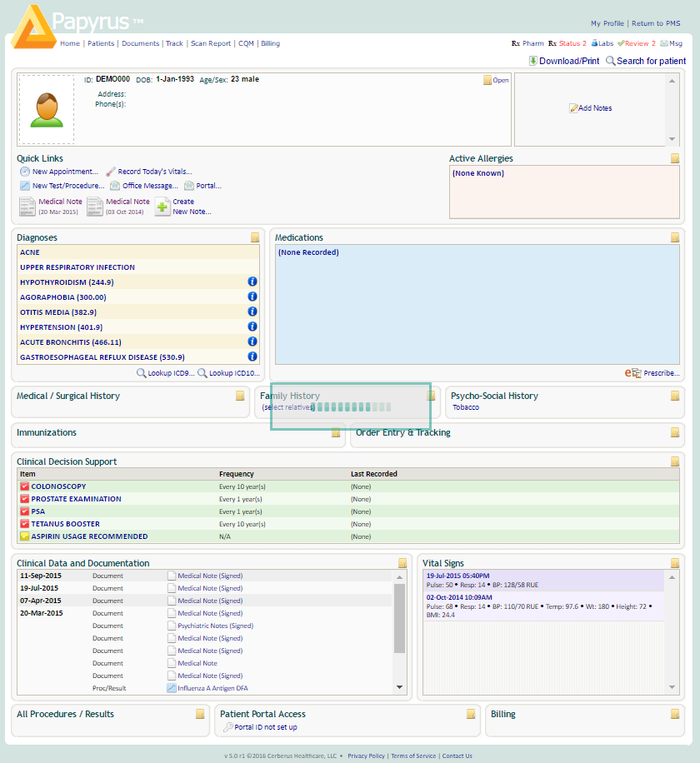This screenshot has height=763, width=700.
Task: Open the Billing panel note icon
Action: [675, 714]
